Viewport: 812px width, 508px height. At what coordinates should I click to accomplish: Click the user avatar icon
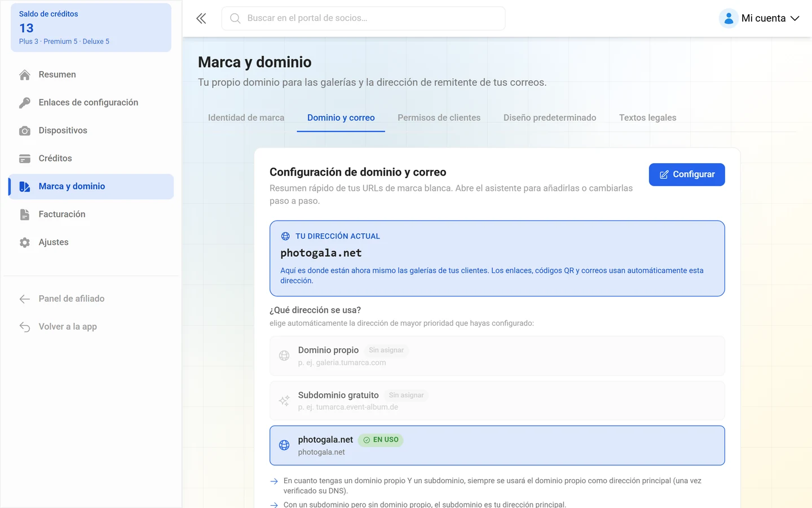point(729,18)
